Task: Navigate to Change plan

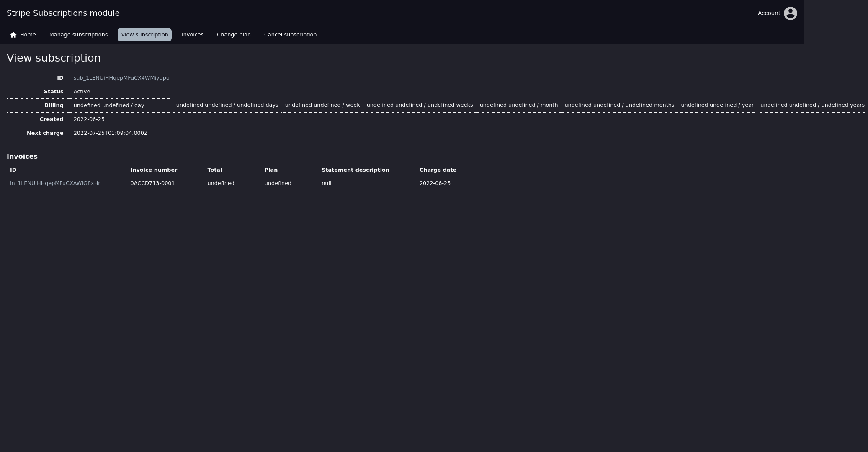Action: (x=234, y=35)
